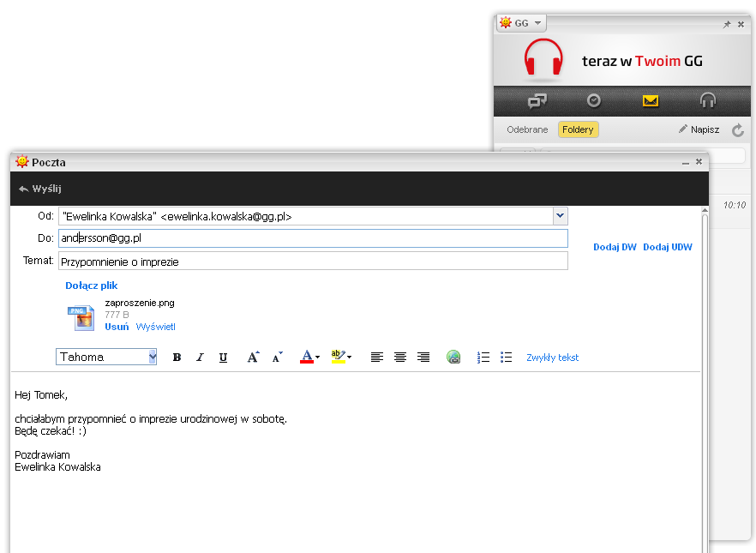This screenshot has width=756, height=553.
Task: Switch to the Odebrane tab
Action: 527,129
